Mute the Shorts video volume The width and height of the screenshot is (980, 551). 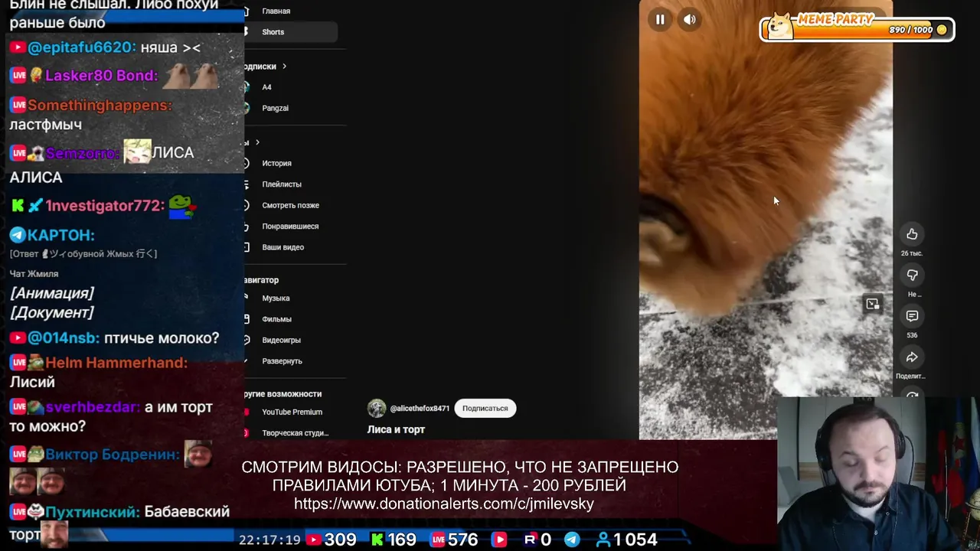(x=690, y=20)
